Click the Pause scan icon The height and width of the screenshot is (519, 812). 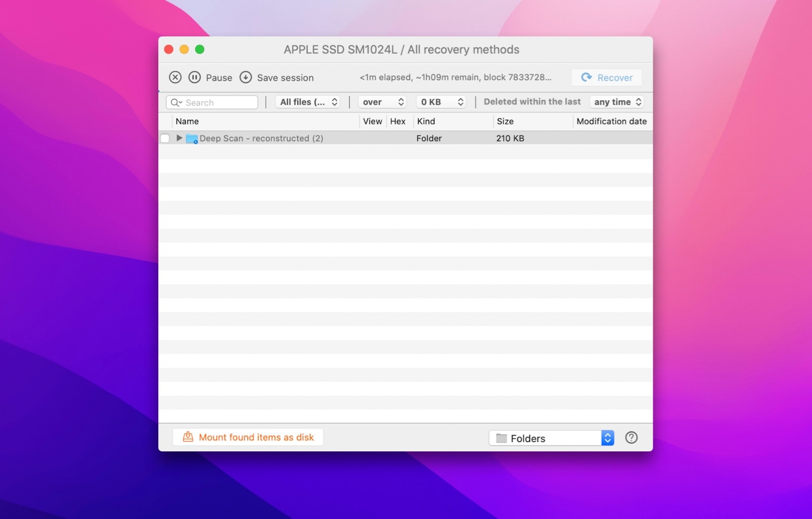194,77
